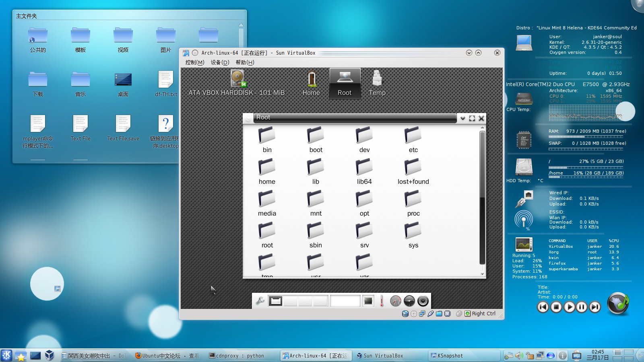Image resolution: width=644 pixels, height=362 pixels.
Task: Open the media folder
Action: (x=267, y=204)
